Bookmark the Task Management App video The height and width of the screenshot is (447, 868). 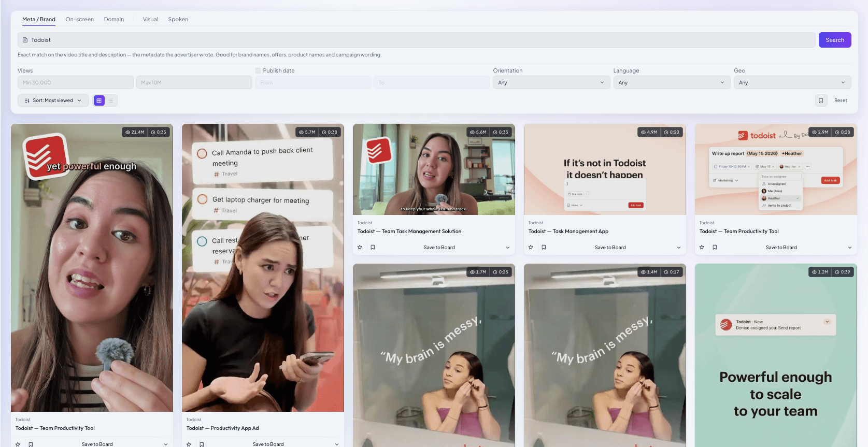tap(544, 248)
